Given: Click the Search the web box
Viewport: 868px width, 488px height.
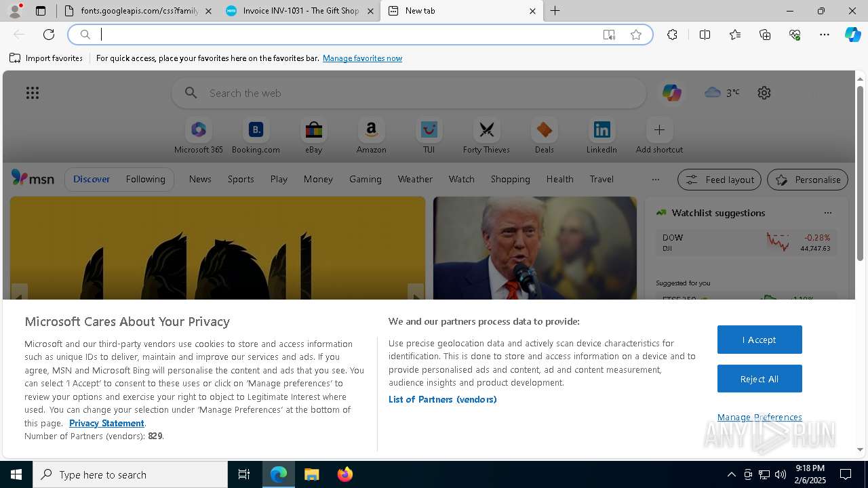Looking at the screenshot, I should [x=409, y=93].
